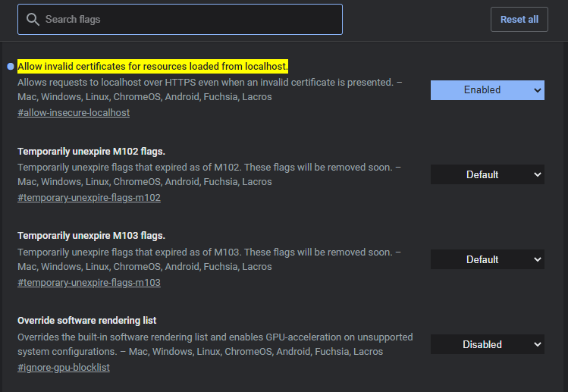The width and height of the screenshot is (568, 392).
Task: Click the blue modified-flag dot indicator
Action: coord(10,67)
